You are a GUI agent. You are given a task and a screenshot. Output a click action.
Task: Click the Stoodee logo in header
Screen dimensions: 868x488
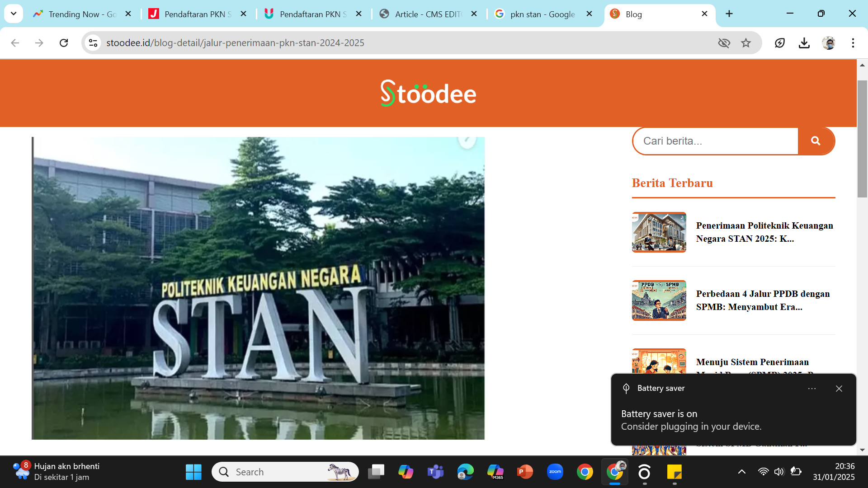pos(428,93)
